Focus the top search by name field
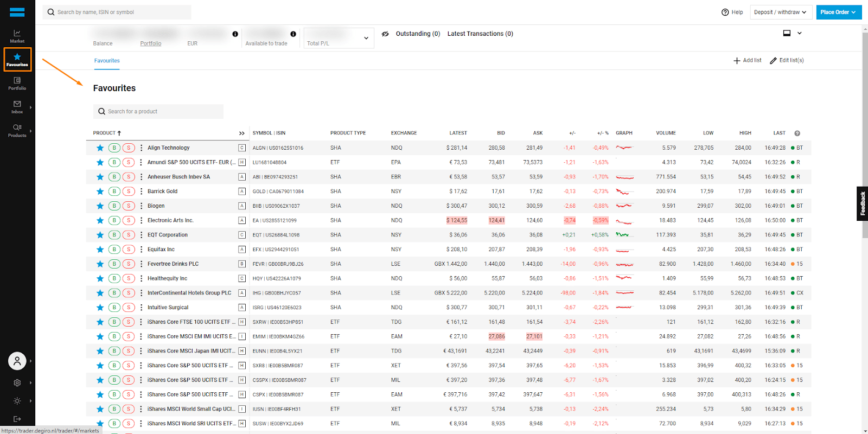Image resolution: width=868 pixels, height=434 pixels. tap(117, 12)
